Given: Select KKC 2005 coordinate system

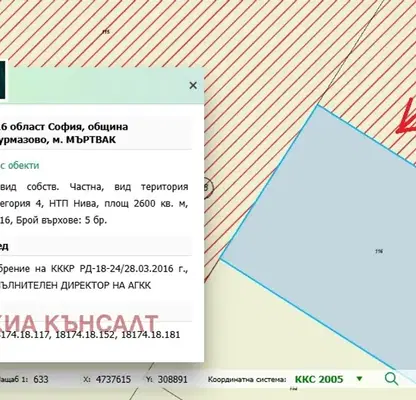Looking at the screenshot, I should click(319, 379).
